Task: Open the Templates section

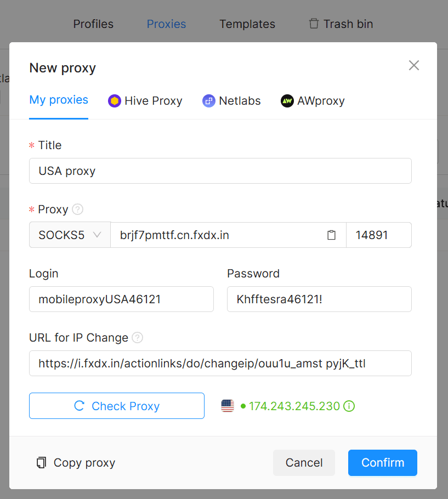Action: tap(247, 24)
